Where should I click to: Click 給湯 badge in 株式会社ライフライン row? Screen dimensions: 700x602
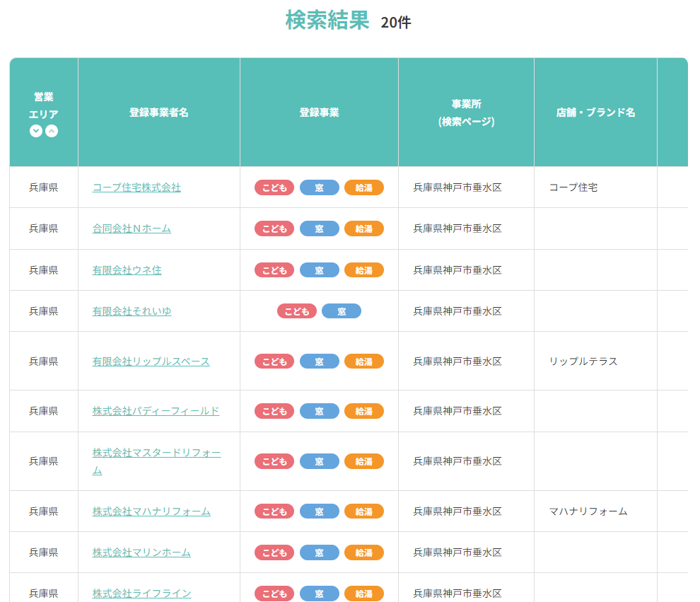[x=364, y=594]
